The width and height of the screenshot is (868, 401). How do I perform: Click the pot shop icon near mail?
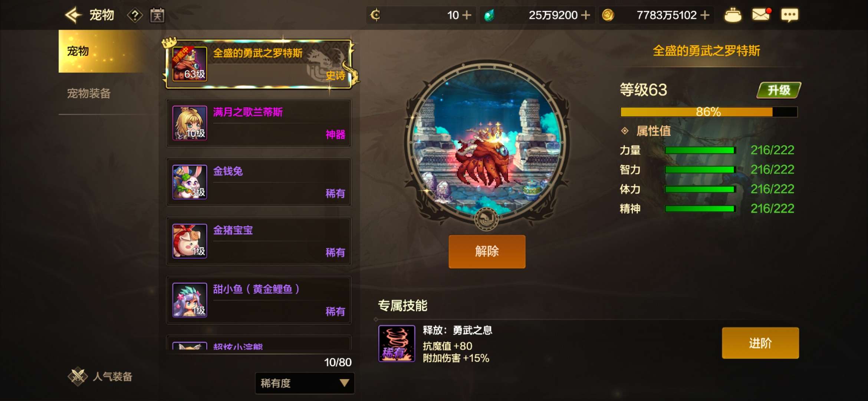coord(733,15)
